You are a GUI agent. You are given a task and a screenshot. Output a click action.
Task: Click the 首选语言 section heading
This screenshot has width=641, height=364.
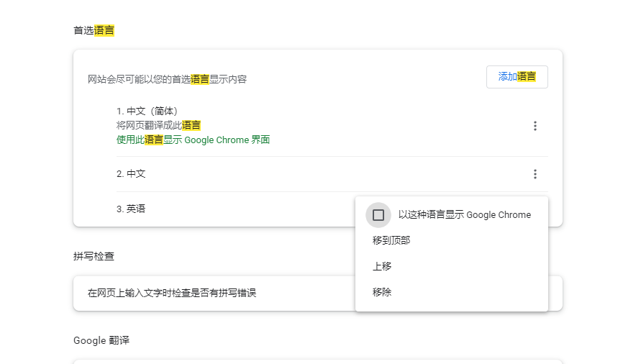[x=94, y=30]
